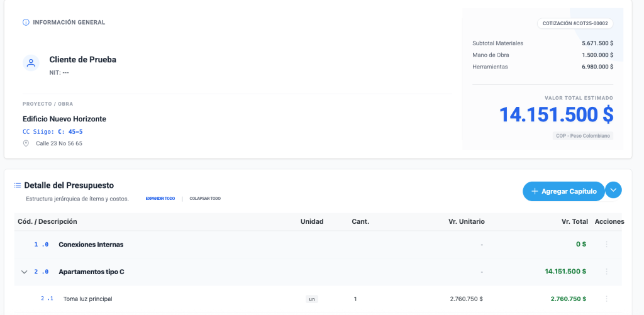
Task: Click the client avatar icon
Action: (31, 63)
